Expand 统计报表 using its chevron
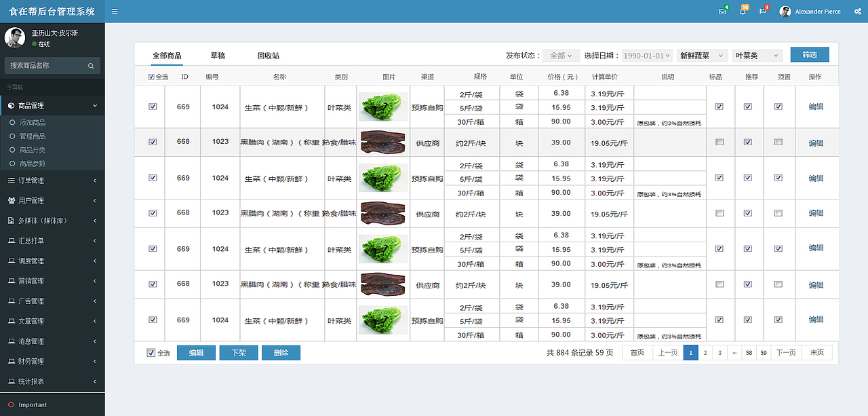 tap(95, 381)
